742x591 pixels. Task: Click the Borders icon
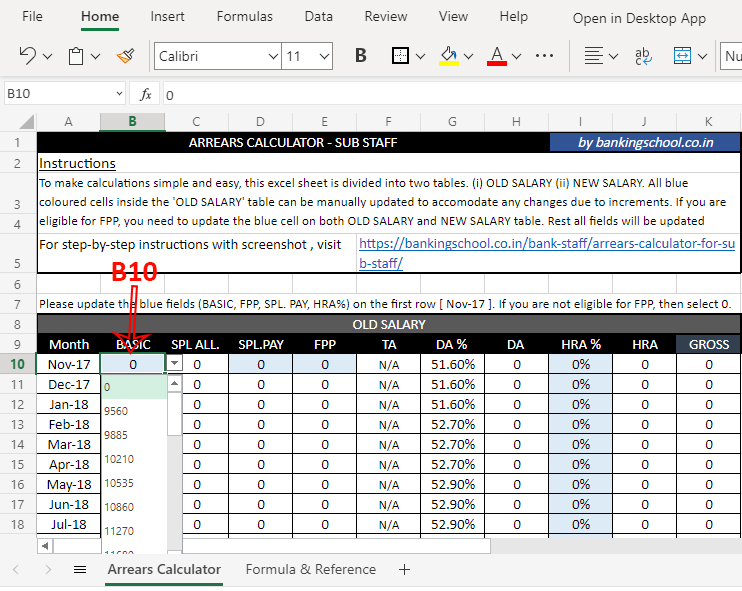(400, 56)
